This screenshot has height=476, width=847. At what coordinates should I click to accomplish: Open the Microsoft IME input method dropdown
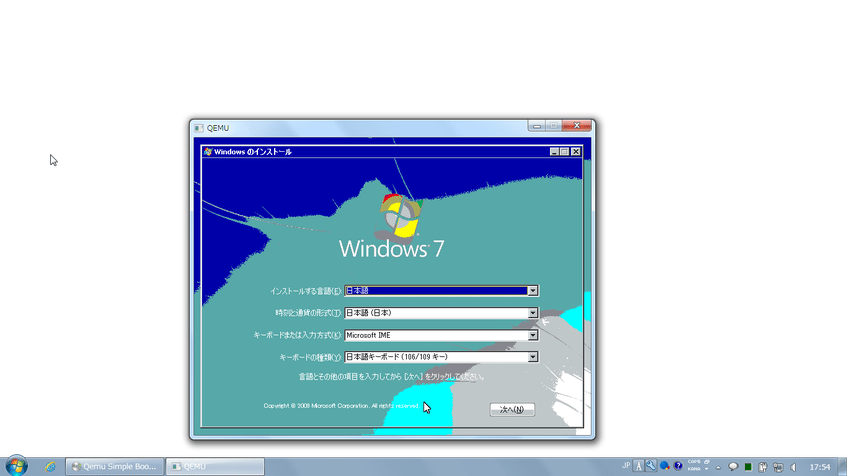pyautogui.click(x=441, y=335)
